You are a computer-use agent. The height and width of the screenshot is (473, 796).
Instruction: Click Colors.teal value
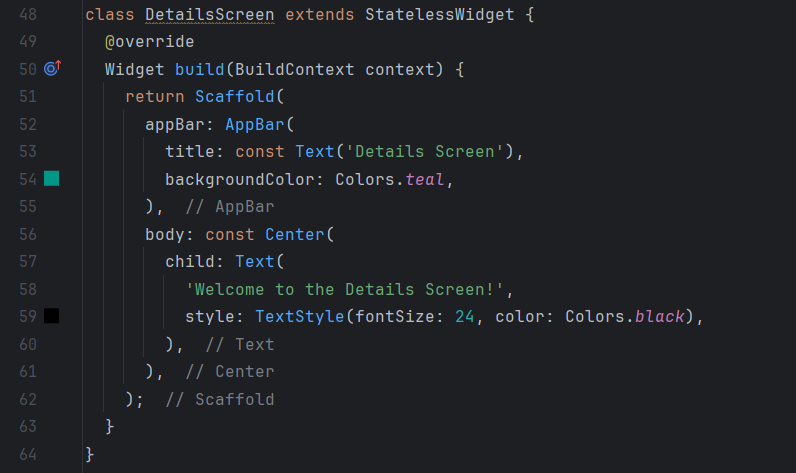coord(389,179)
